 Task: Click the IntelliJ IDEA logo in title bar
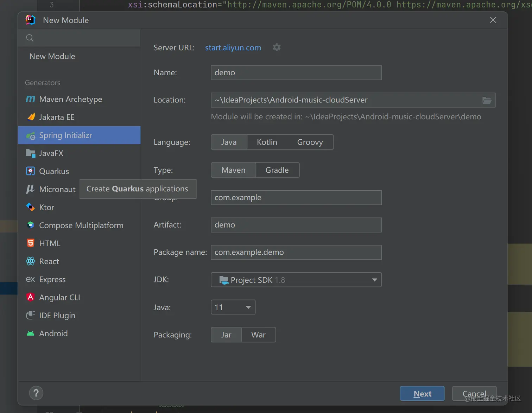click(x=31, y=20)
